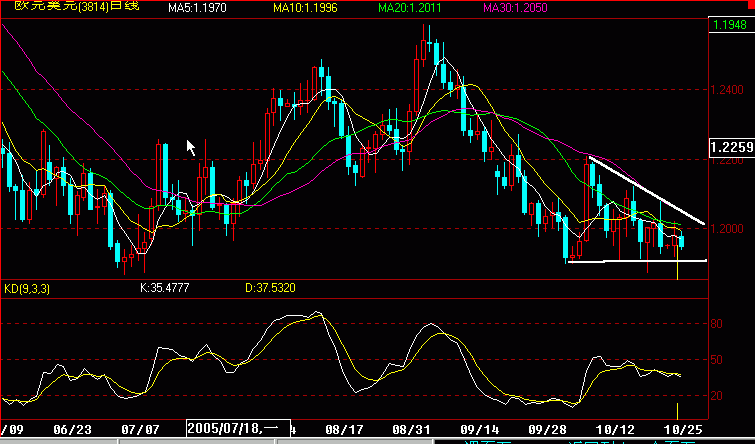This screenshot has width=755, height=444.
Task: Click the current price box 1.1948
Action: [731, 25]
